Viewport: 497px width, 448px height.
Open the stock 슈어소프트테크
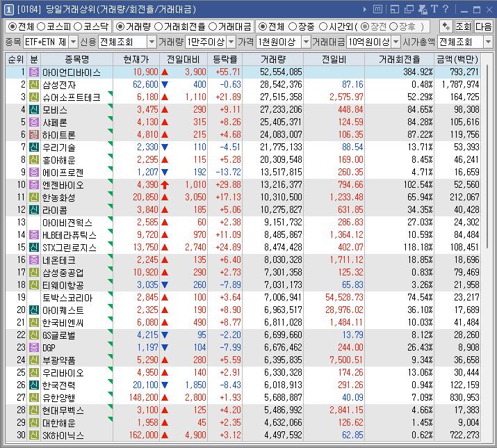tap(72, 97)
